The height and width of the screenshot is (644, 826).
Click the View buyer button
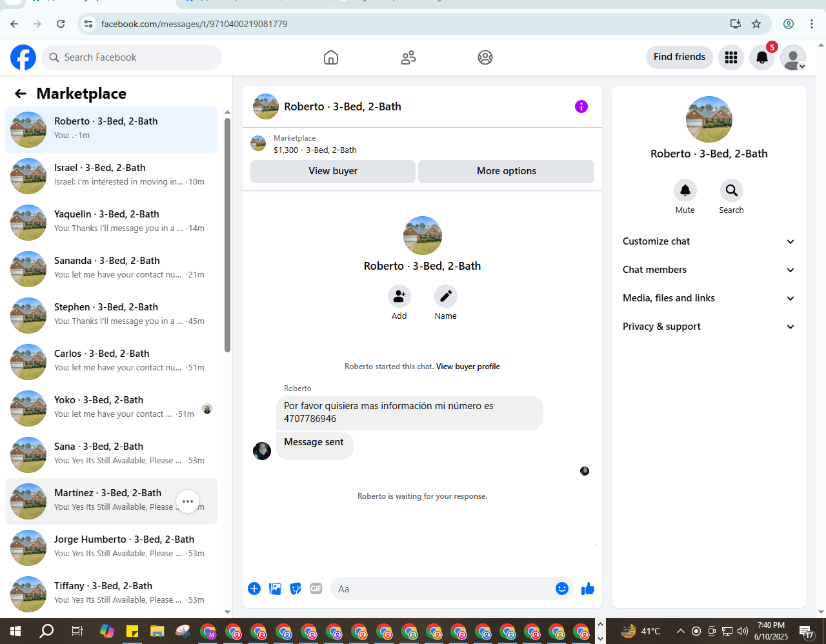click(x=333, y=171)
